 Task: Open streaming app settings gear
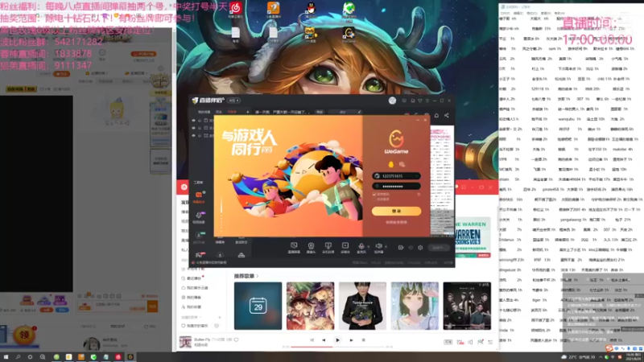420,248
